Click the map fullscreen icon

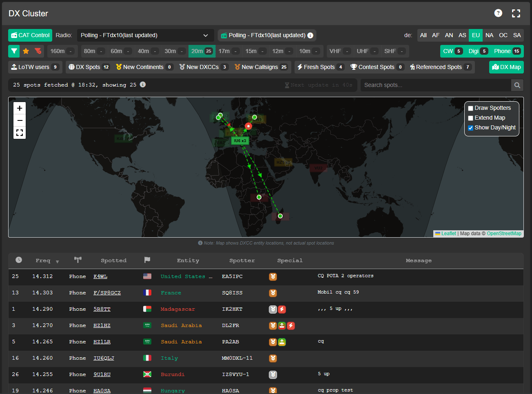point(20,133)
